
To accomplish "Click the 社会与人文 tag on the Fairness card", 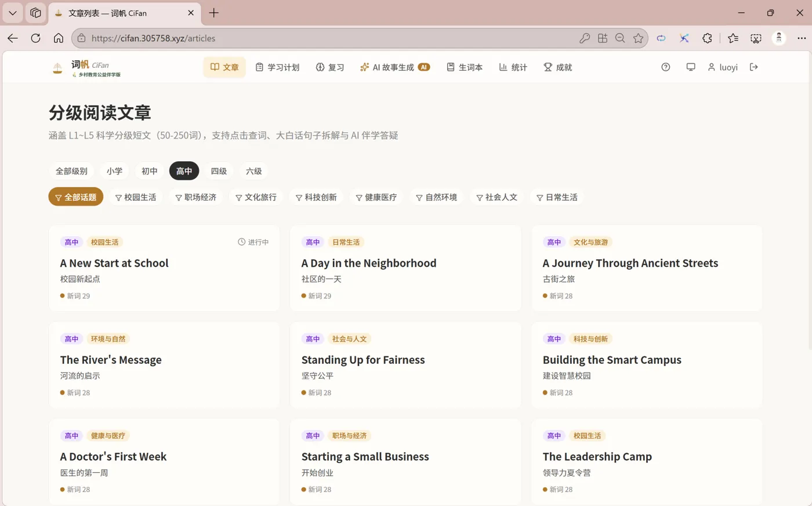I will [349, 339].
